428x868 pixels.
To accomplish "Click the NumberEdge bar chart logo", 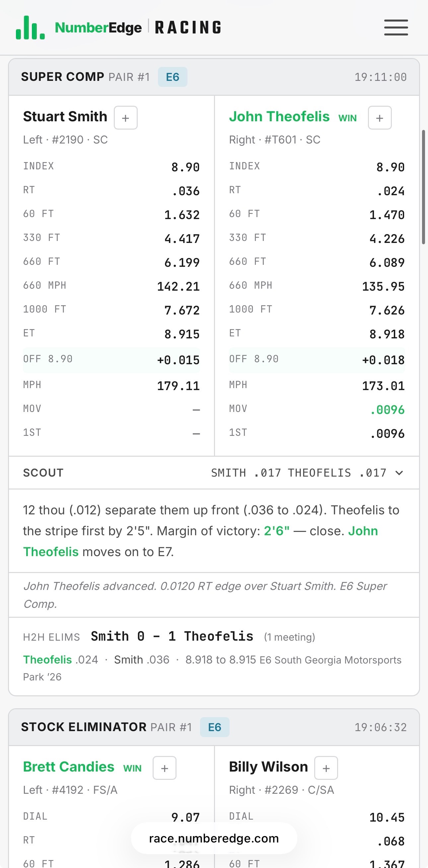I will [x=30, y=27].
